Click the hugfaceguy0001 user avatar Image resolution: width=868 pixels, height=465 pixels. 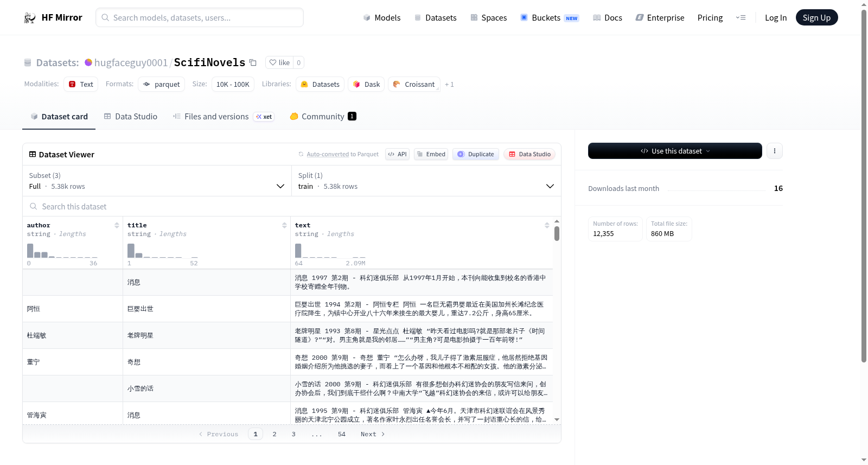pyautogui.click(x=88, y=62)
